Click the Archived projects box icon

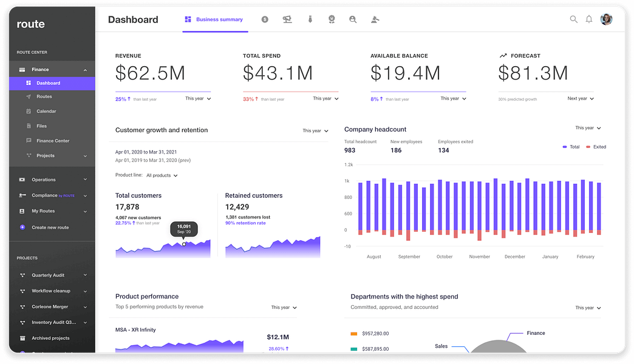[x=22, y=338]
